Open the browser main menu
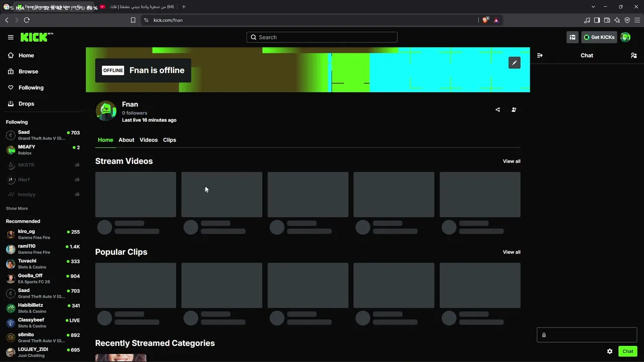The width and height of the screenshot is (644, 362). click(637, 20)
